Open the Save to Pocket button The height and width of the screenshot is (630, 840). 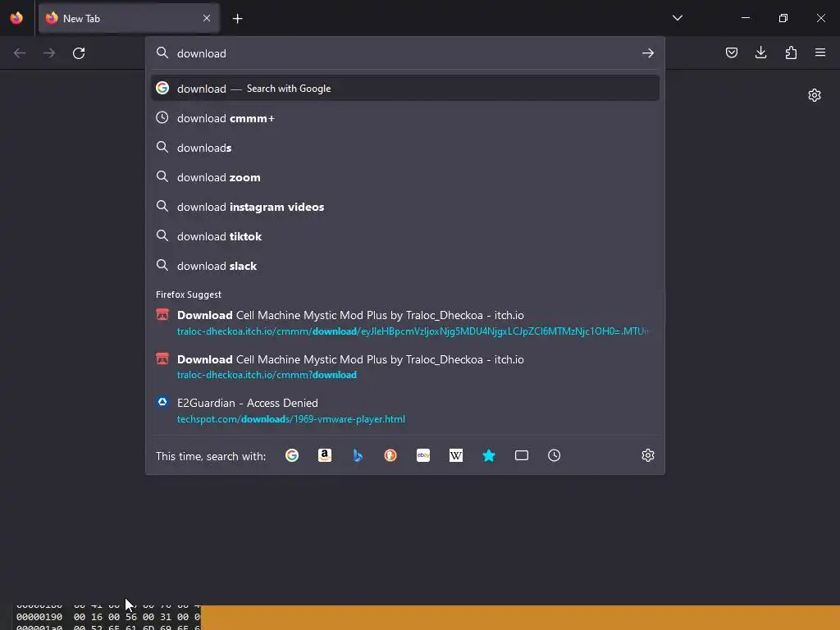click(x=731, y=52)
